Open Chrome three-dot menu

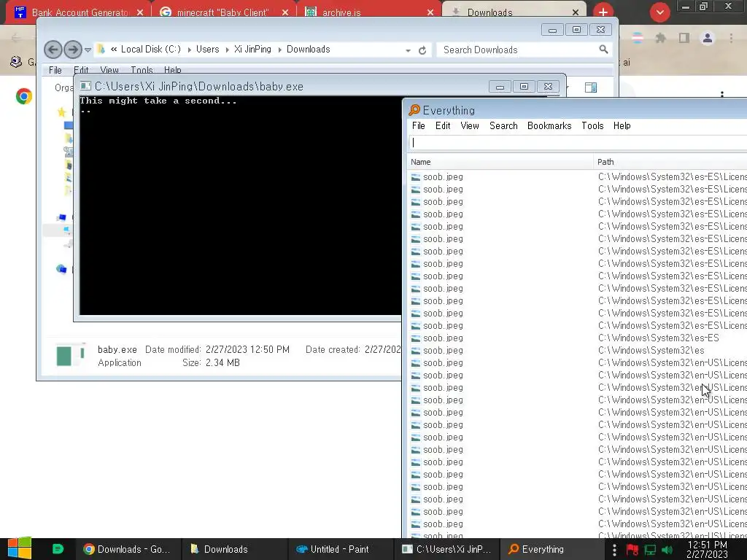click(x=731, y=38)
